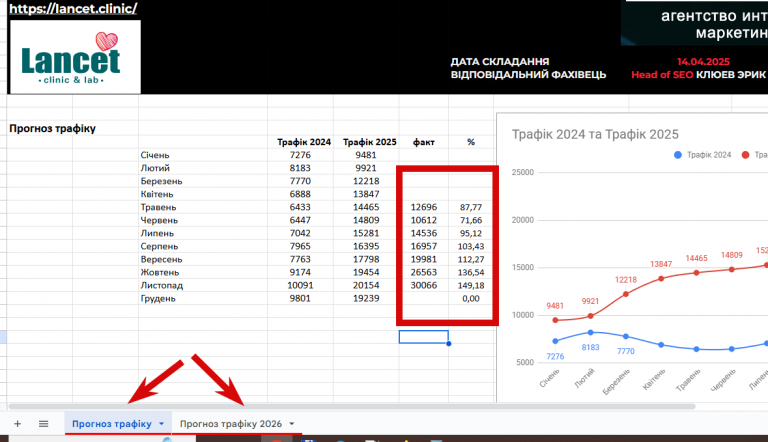Select the Червень row label
Image resolution: width=768 pixels, height=442 pixels.
(x=159, y=220)
